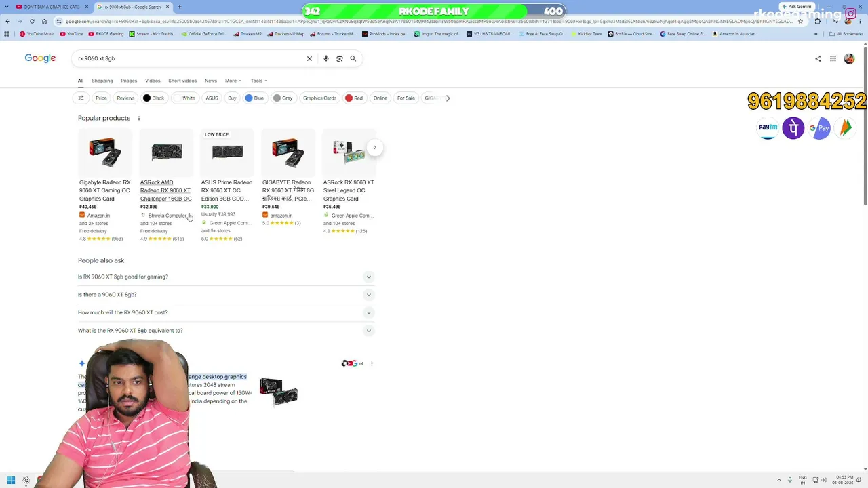Image resolution: width=868 pixels, height=488 pixels.
Task: Reload the current browser page
Action: coord(32,21)
